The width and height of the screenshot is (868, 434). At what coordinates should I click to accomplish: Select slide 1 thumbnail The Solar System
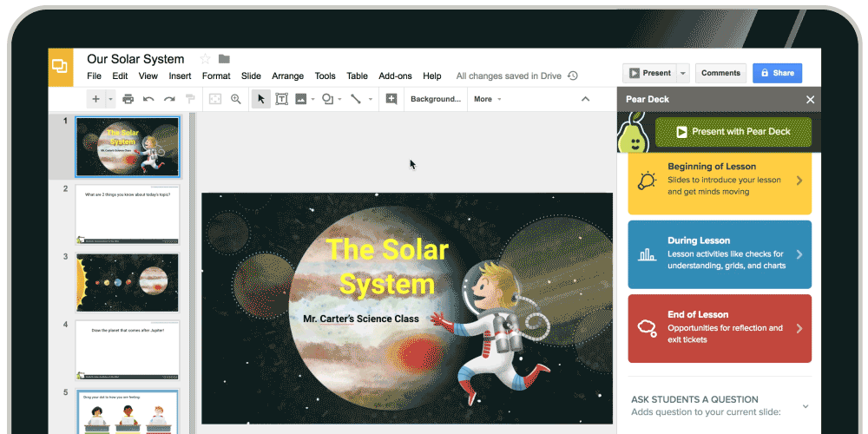[128, 147]
